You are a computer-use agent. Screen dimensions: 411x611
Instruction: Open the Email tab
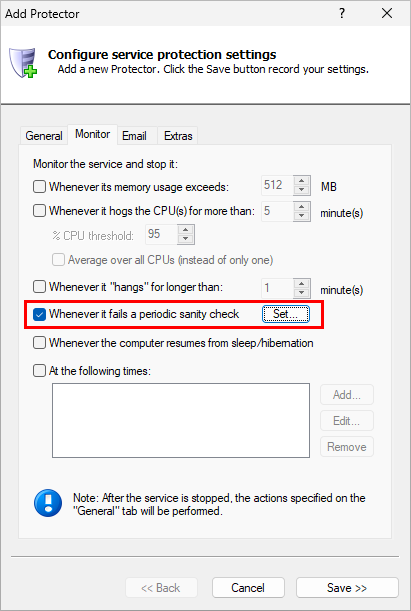click(134, 136)
